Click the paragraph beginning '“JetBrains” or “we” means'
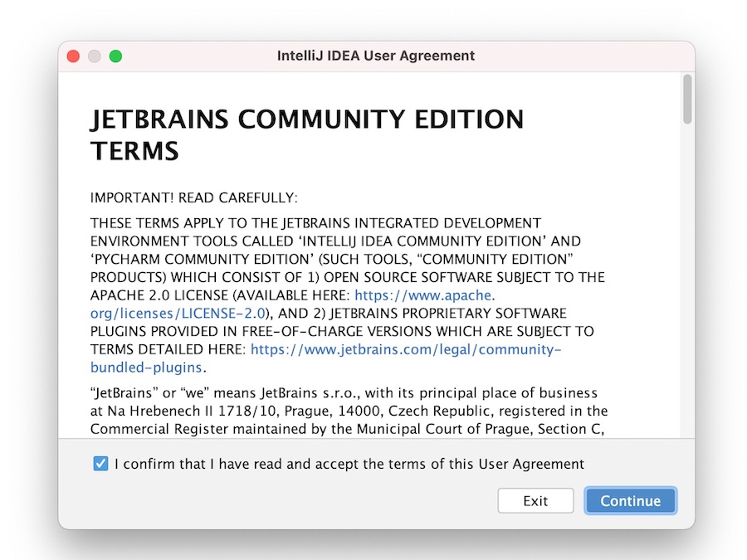The height and width of the screenshot is (560, 747). [349, 411]
